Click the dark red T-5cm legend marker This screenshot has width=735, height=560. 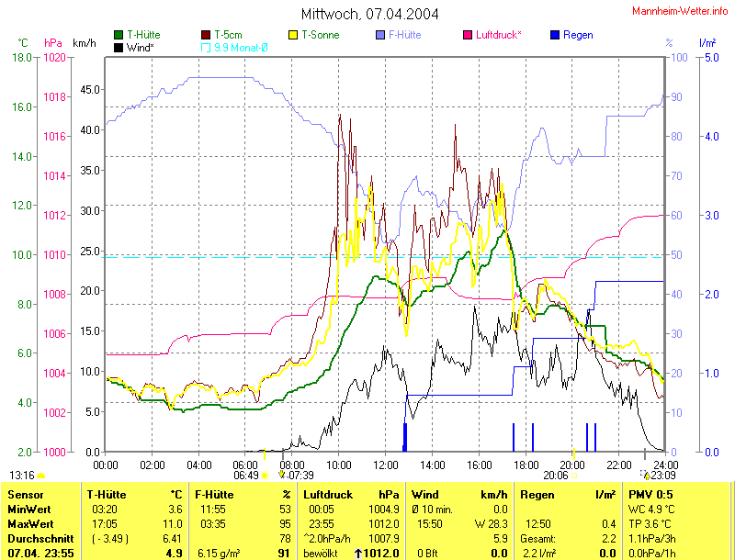(x=206, y=35)
